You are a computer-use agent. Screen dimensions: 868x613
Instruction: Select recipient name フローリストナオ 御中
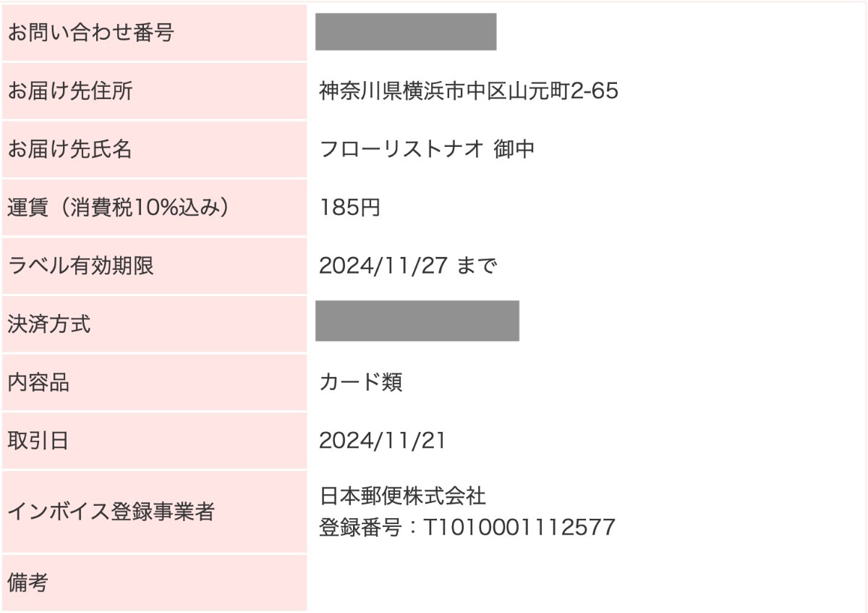(x=427, y=149)
